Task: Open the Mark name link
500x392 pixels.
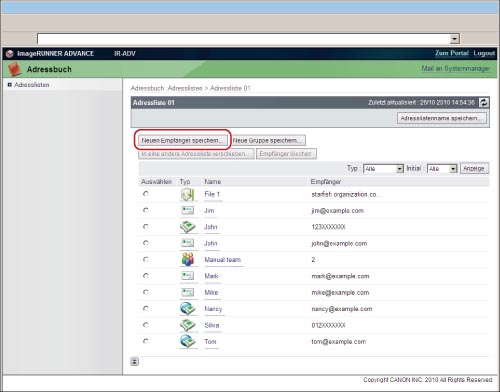Action: coord(211,276)
